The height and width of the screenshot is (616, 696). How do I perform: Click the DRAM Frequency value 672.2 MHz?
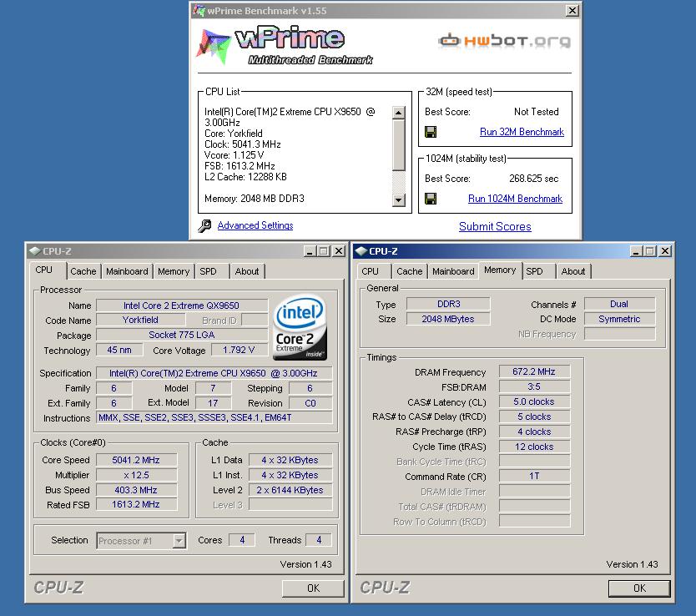point(534,371)
